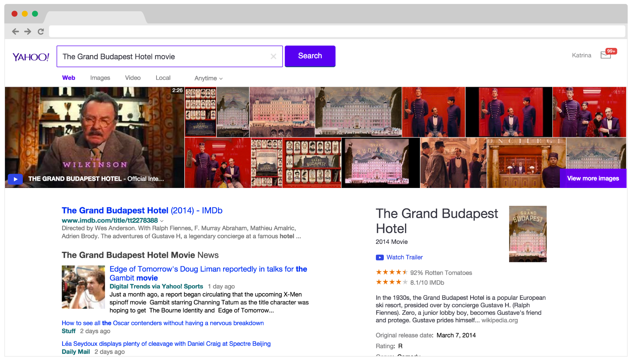Open the Léa Seydoux Daily Mail article

pos(166,344)
